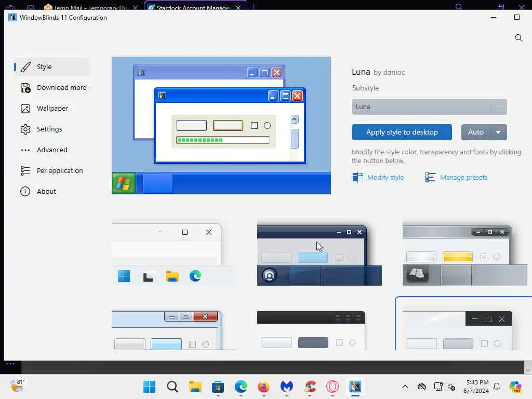532x399 pixels.
Task: Click Apply style to desktop button
Action: [x=402, y=132]
